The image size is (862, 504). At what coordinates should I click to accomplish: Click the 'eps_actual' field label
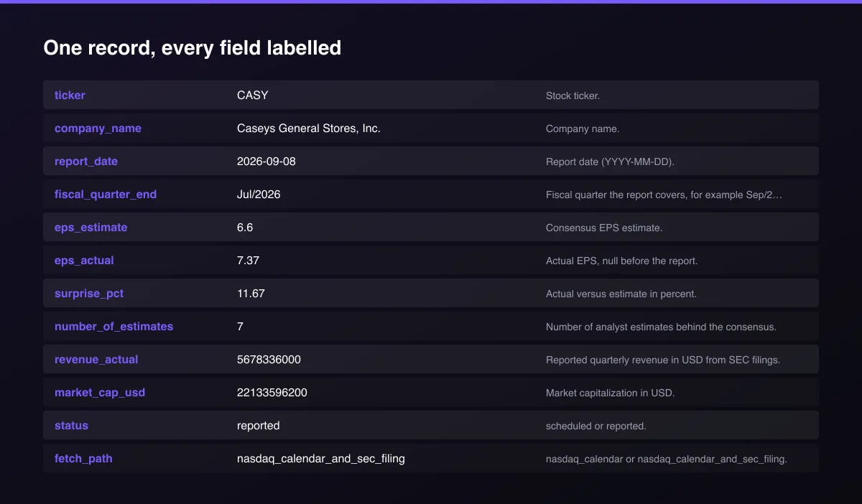(84, 261)
